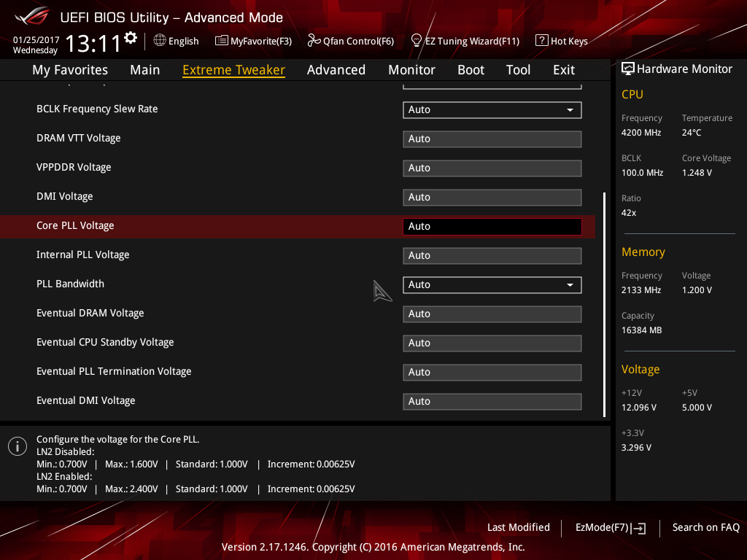Click the Eventual CPU Standby Voltage field

[492, 343]
